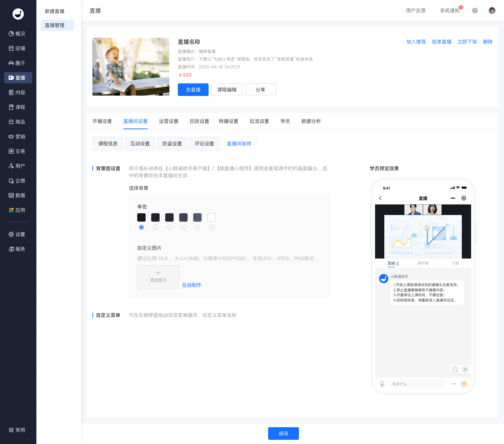
Task: Click the three-dot more icon beside chat input
Action: tap(454, 384)
